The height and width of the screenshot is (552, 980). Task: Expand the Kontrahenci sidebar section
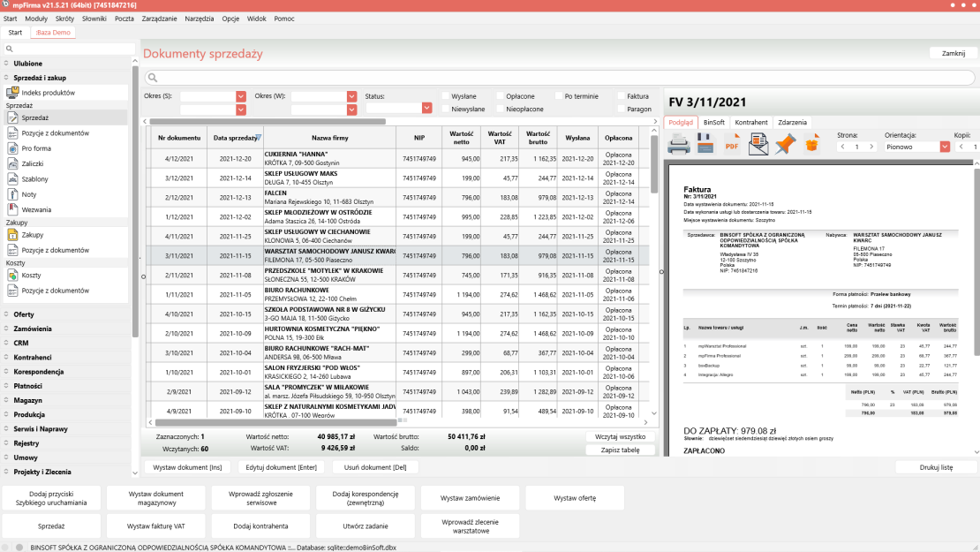click(33, 358)
